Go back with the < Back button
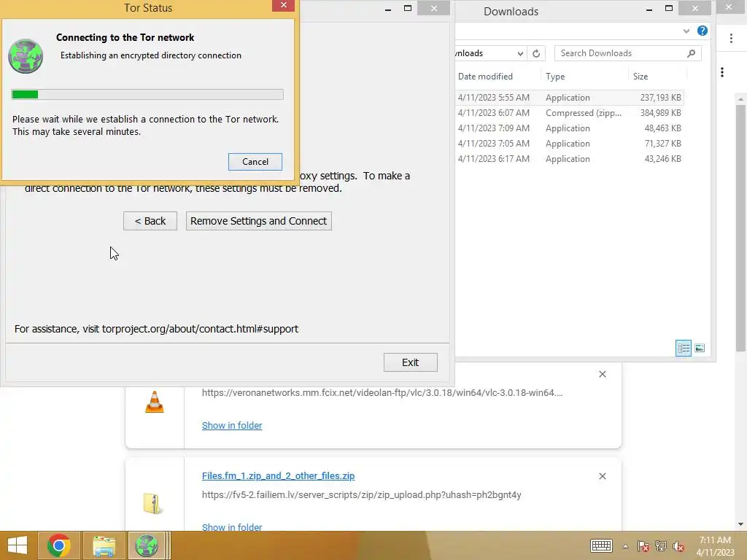 [150, 221]
